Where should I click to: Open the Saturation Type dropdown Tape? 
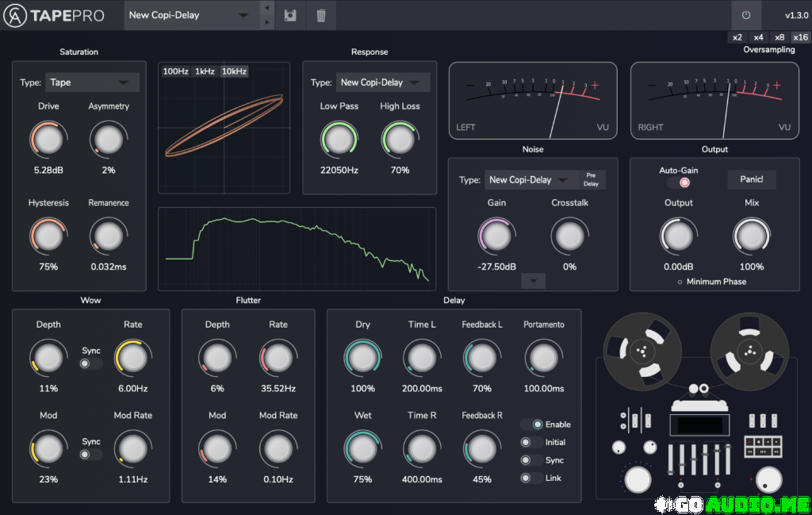pos(92,83)
